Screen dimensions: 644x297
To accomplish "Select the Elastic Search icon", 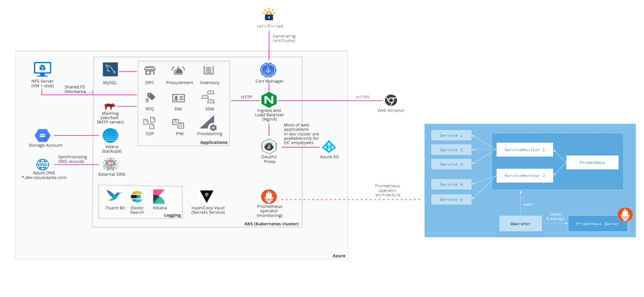I will point(137,198).
